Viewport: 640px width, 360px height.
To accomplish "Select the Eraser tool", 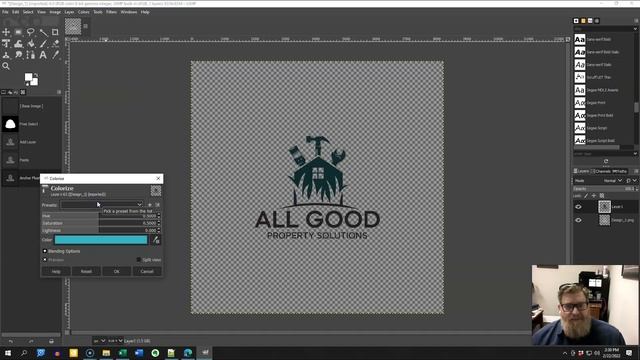I will click(x=55, y=43).
